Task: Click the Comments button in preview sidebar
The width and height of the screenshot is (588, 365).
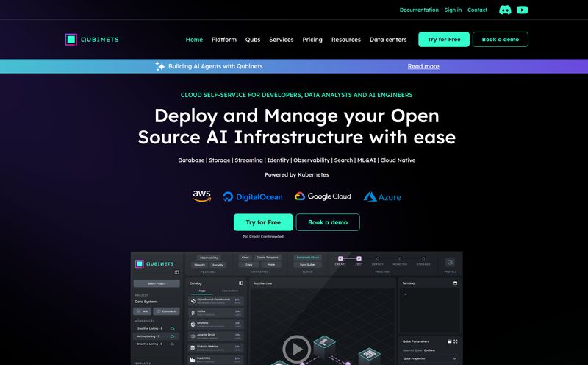Action: 167,311
